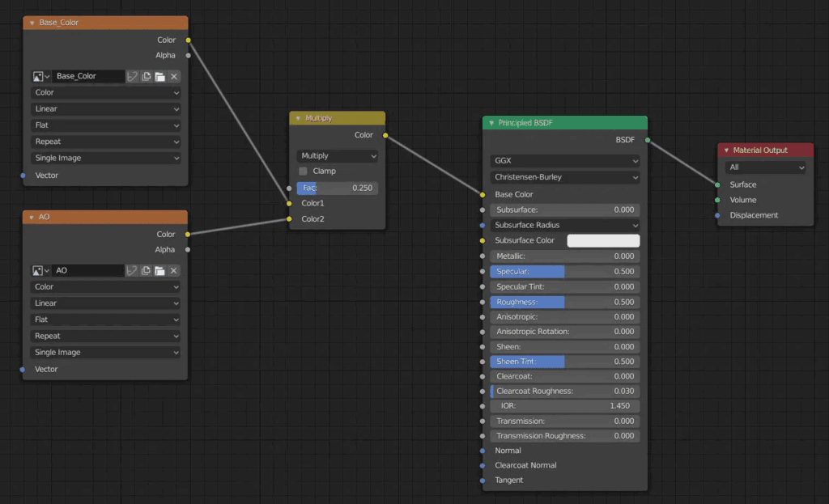Image resolution: width=829 pixels, height=504 pixels.
Task: Click the Anisotropic Rotation value field
Action: click(x=564, y=332)
